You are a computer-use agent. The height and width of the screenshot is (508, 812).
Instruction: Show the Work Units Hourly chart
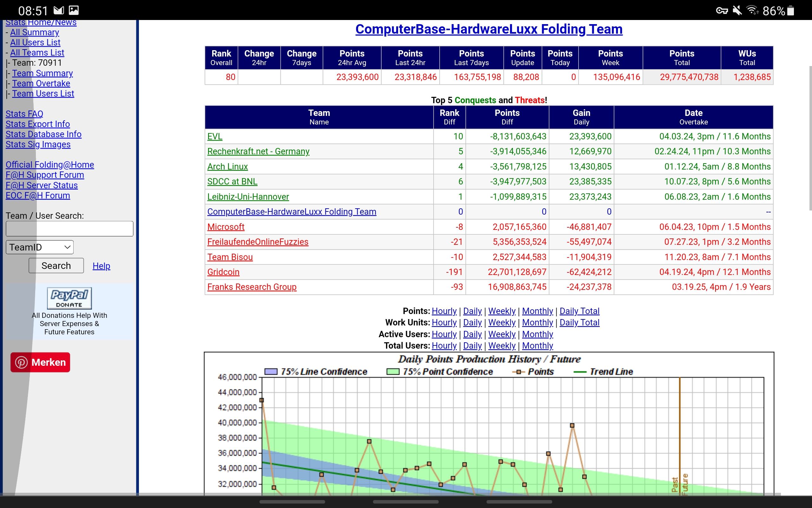point(444,323)
